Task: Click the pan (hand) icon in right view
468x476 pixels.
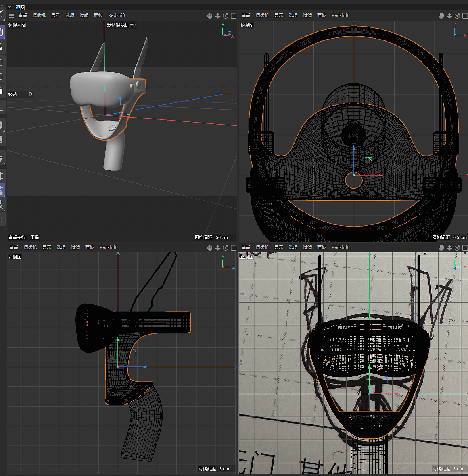Action: 209,248
